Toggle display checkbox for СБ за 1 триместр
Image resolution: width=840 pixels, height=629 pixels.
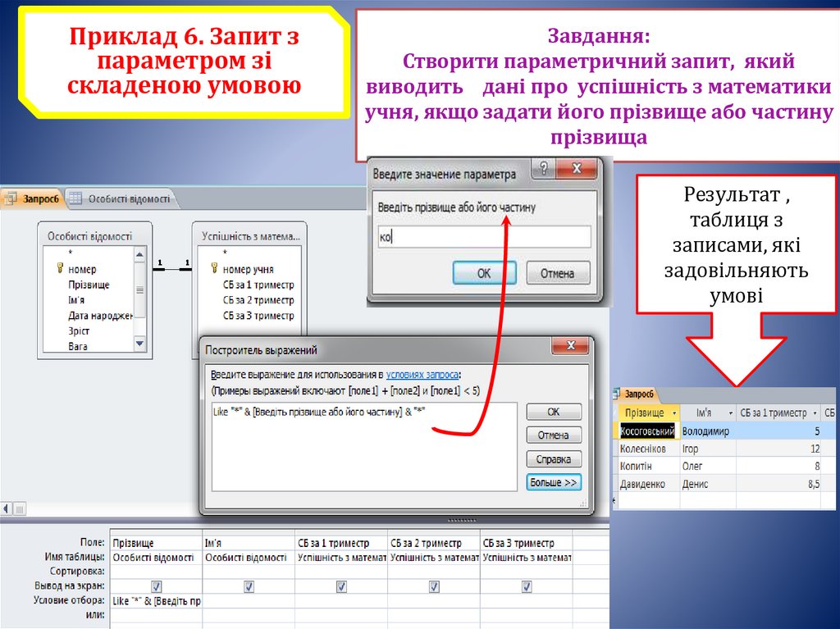click(341, 586)
